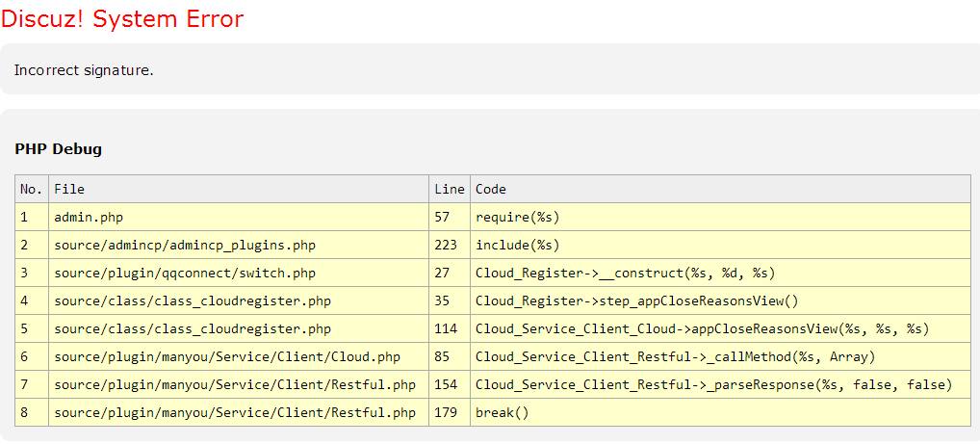Select row number 3 in No. column
The width and height of the screenshot is (980, 444).
pyautogui.click(x=31, y=273)
